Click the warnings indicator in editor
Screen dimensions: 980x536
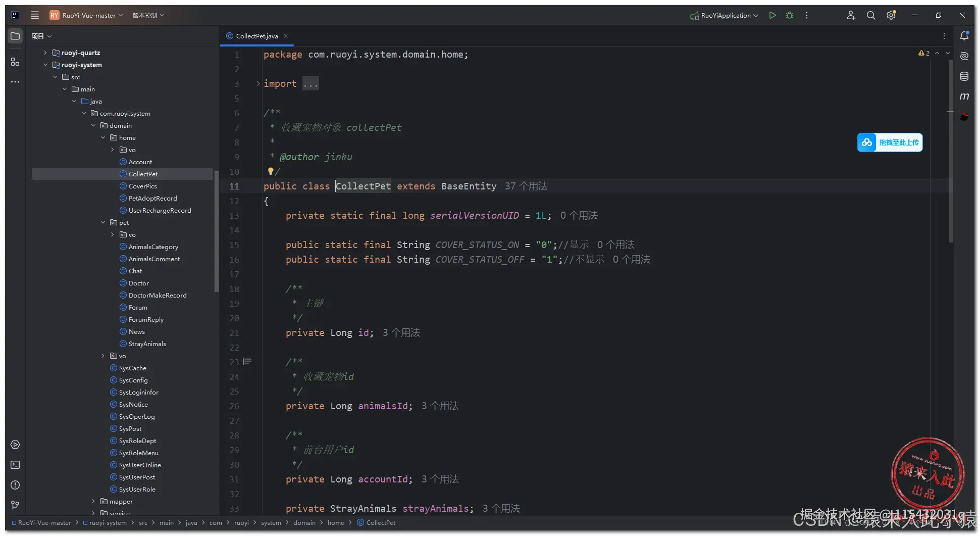coord(924,53)
